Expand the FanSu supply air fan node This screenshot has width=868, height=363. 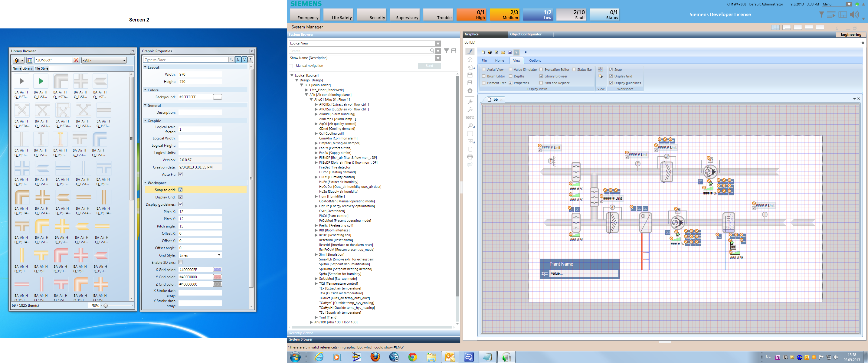click(x=316, y=153)
